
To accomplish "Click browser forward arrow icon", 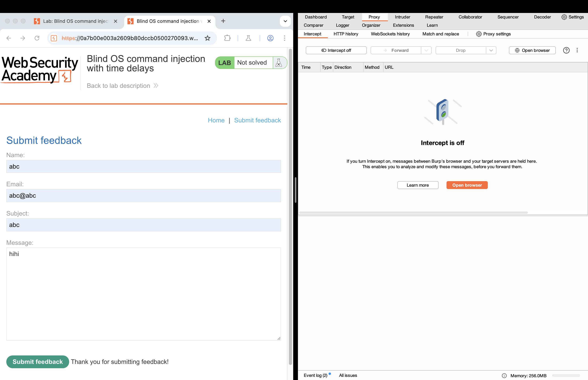I will (x=23, y=38).
